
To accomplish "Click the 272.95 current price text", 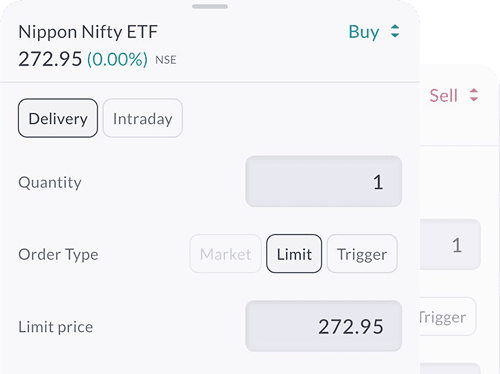I will pyautogui.click(x=50, y=59).
